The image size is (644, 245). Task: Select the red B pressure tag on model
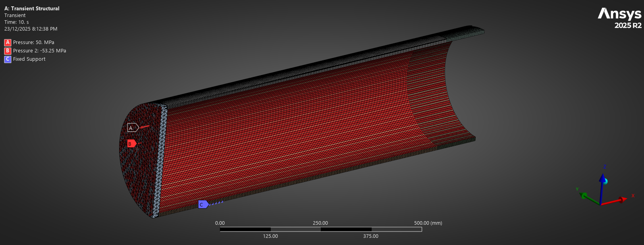(x=131, y=144)
